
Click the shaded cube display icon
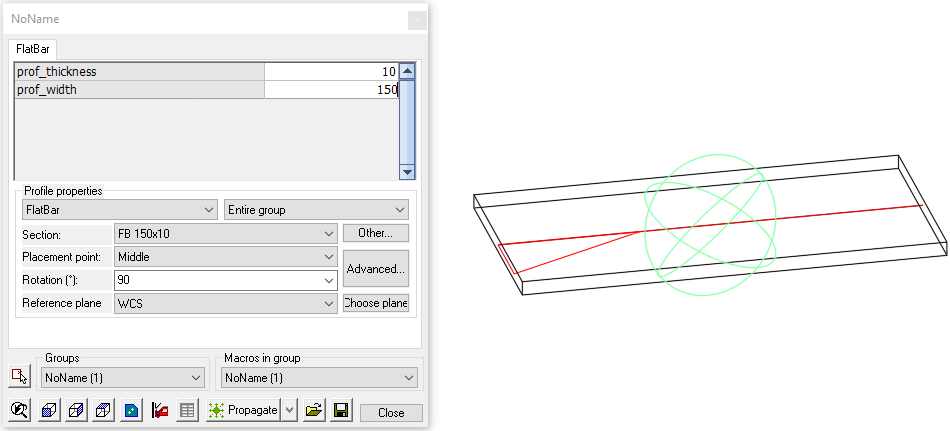(x=47, y=411)
